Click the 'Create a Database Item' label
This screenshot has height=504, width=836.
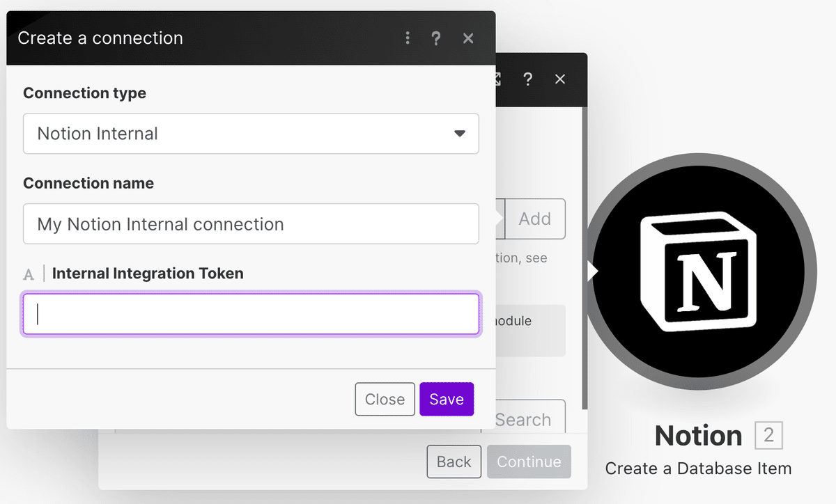699,468
